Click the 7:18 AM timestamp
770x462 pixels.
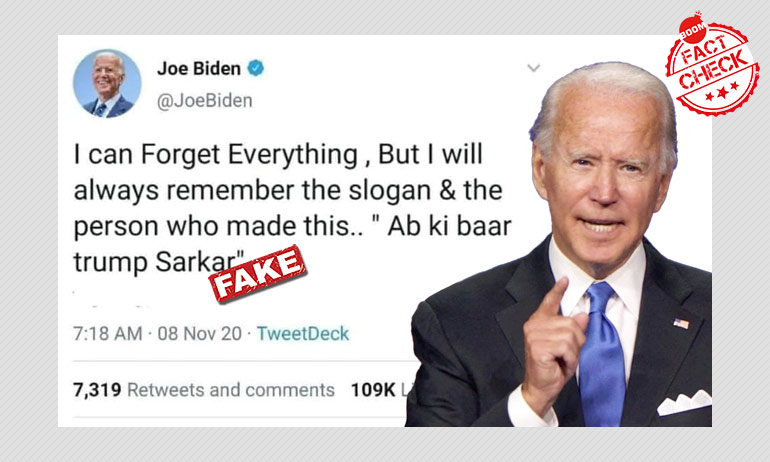click(x=108, y=334)
